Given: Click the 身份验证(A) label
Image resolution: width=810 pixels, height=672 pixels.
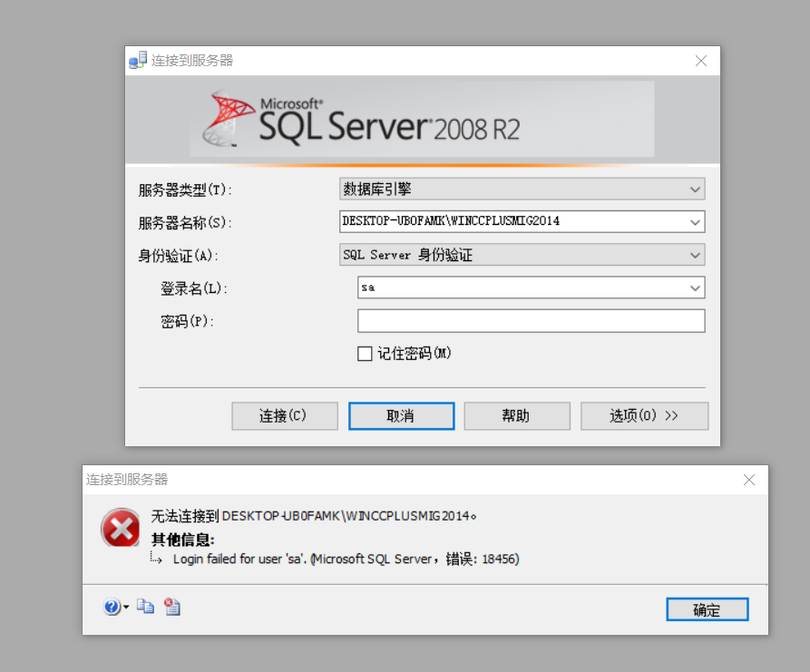Looking at the screenshot, I should [x=178, y=256].
